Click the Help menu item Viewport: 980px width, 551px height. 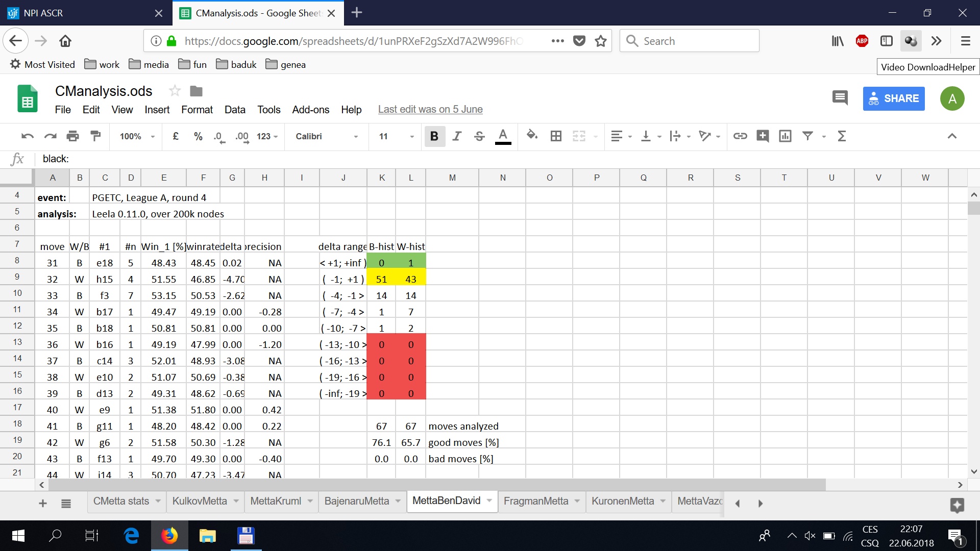(351, 109)
